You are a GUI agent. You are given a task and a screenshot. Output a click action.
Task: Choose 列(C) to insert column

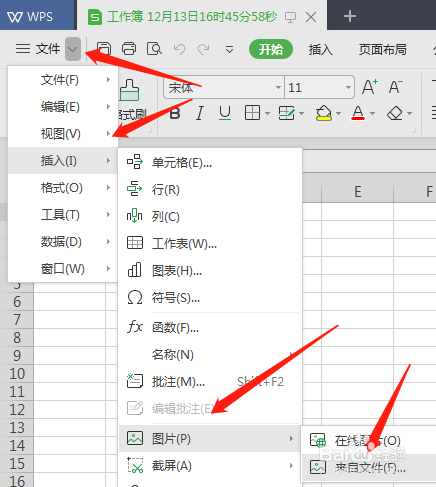coord(210,216)
